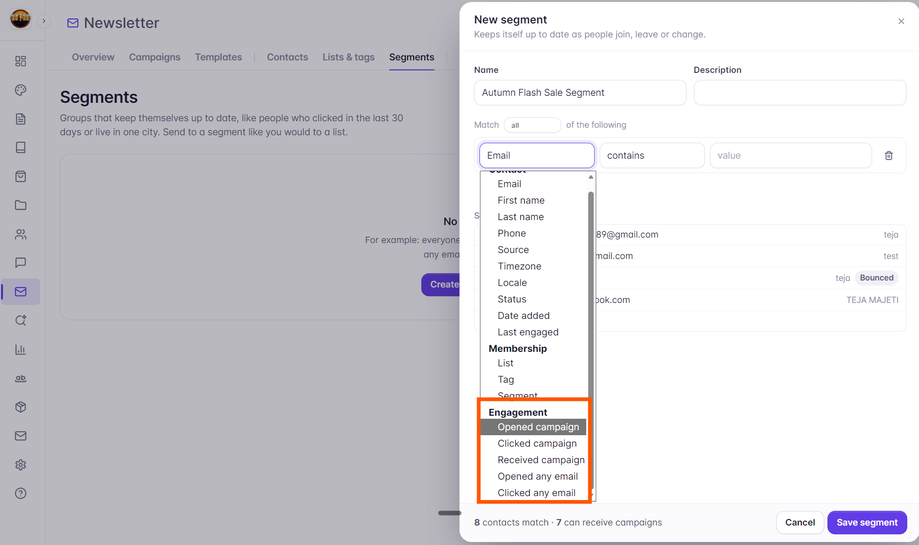The height and width of the screenshot is (545, 919).
Task: Switch to the Contacts tab
Action: coord(287,57)
